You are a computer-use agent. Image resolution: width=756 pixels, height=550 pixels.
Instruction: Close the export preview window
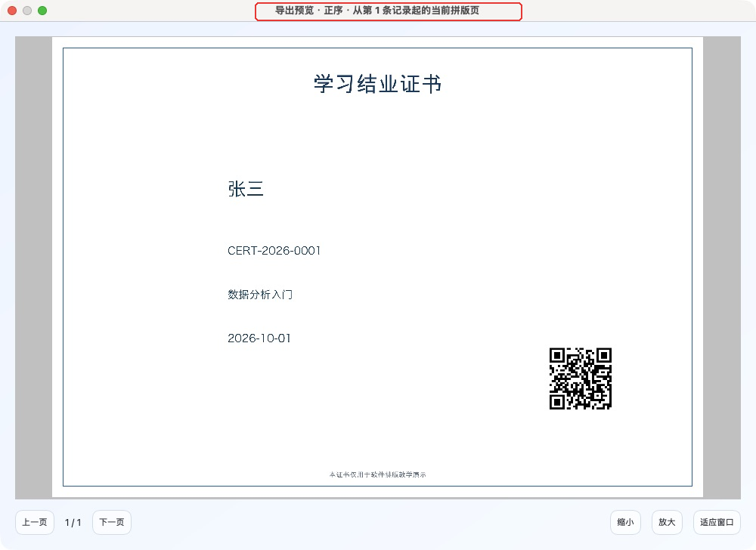point(13,11)
